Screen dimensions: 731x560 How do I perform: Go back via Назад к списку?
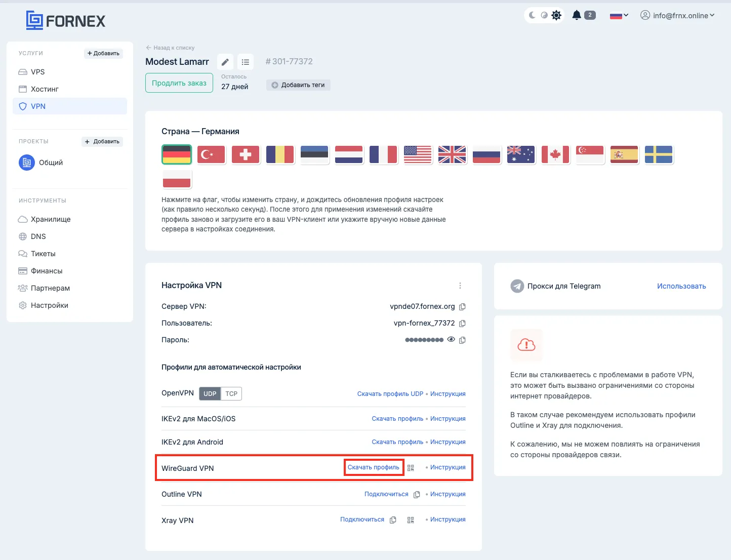pos(170,48)
